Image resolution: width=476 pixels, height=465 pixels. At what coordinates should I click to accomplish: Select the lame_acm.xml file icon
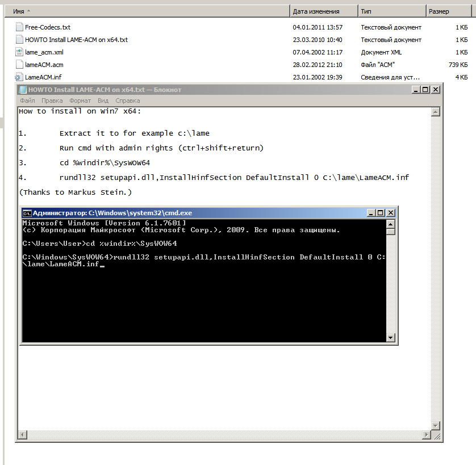click(19, 52)
